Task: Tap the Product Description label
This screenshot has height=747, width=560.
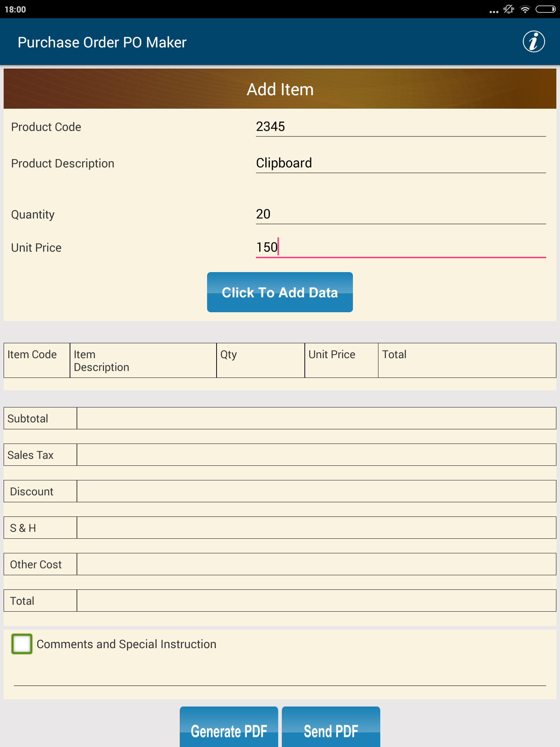Action: pyautogui.click(x=63, y=163)
